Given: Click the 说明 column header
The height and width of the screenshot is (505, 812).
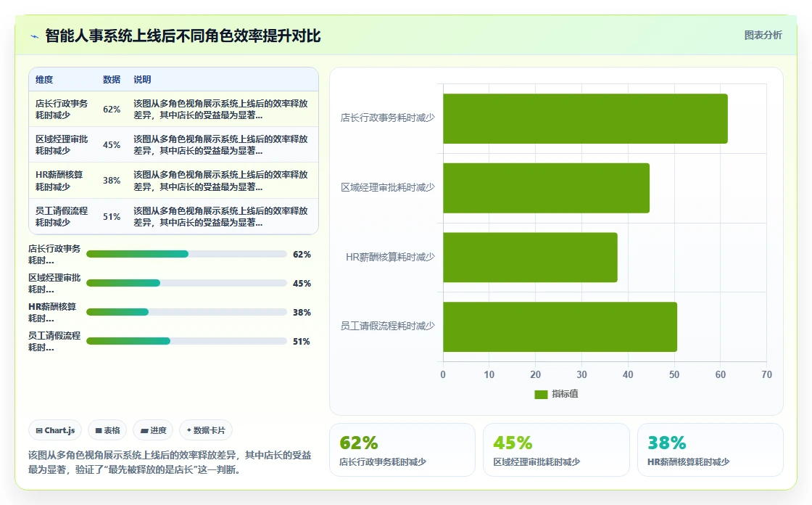Looking at the screenshot, I should 142,79.
